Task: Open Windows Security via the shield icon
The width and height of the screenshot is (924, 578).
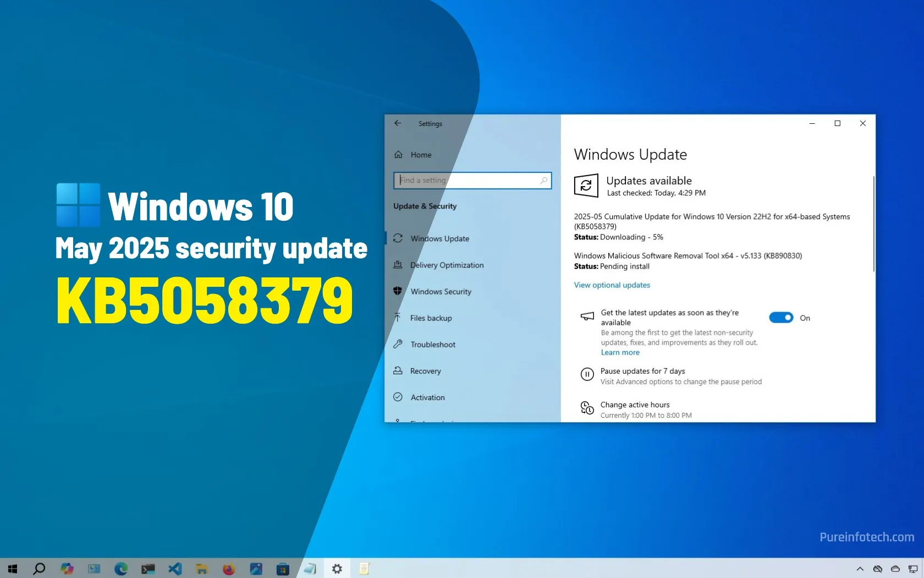Action: [x=398, y=291]
